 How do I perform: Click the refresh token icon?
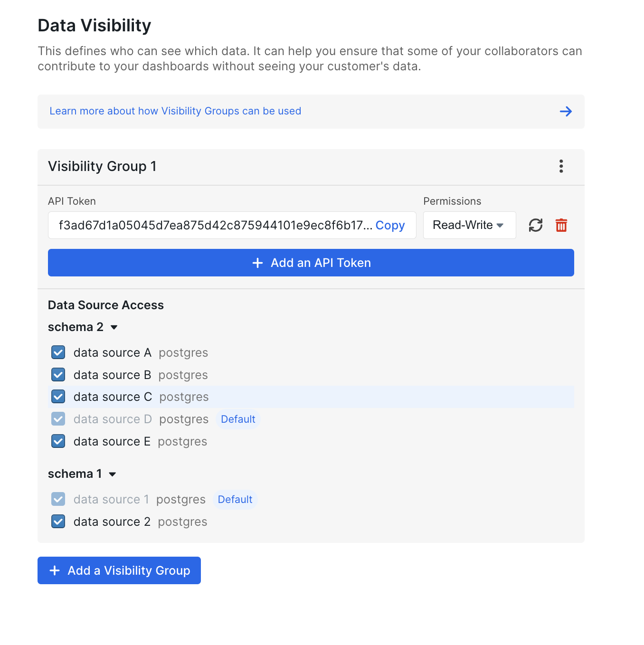tap(536, 225)
